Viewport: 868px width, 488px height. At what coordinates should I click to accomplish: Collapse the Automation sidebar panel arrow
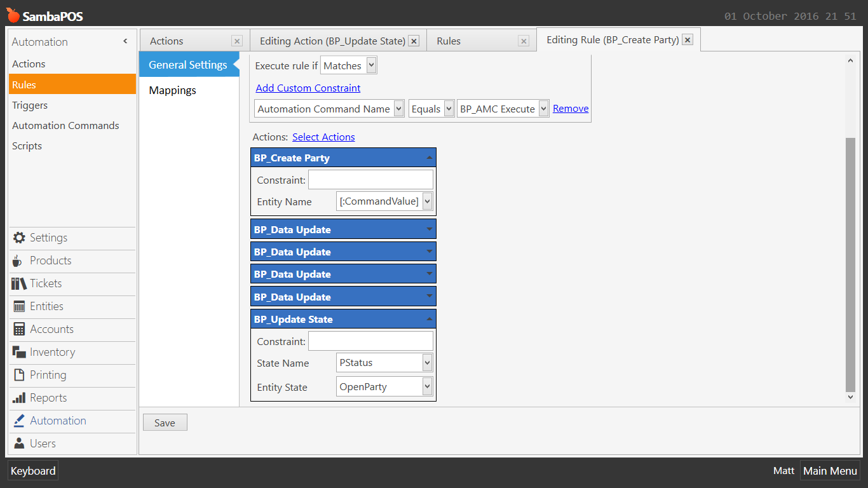pyautogui.click(x=125, y=41)
